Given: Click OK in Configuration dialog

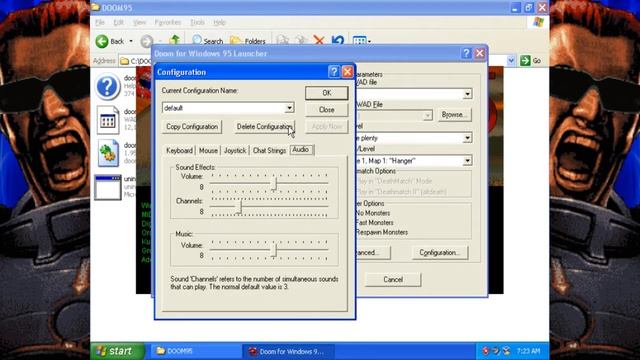Looking at the screenshot, I should 327,93.
